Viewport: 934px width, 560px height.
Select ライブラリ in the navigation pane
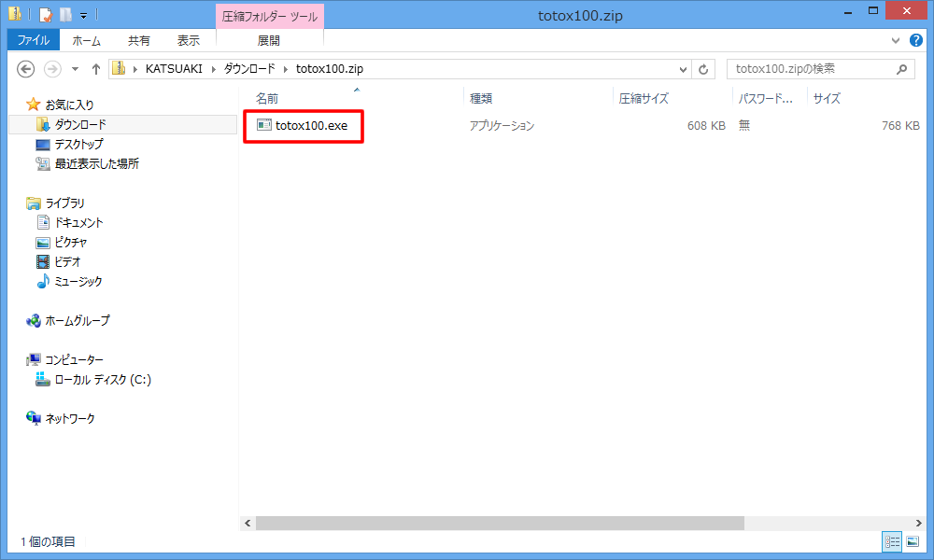tap(64, 203)
